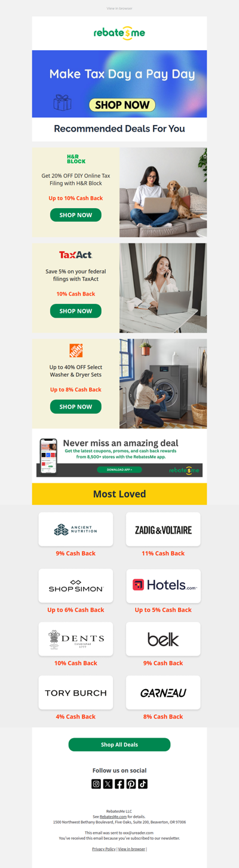Open the Facebook social icon
239x868 pixels.
[119, 784]
